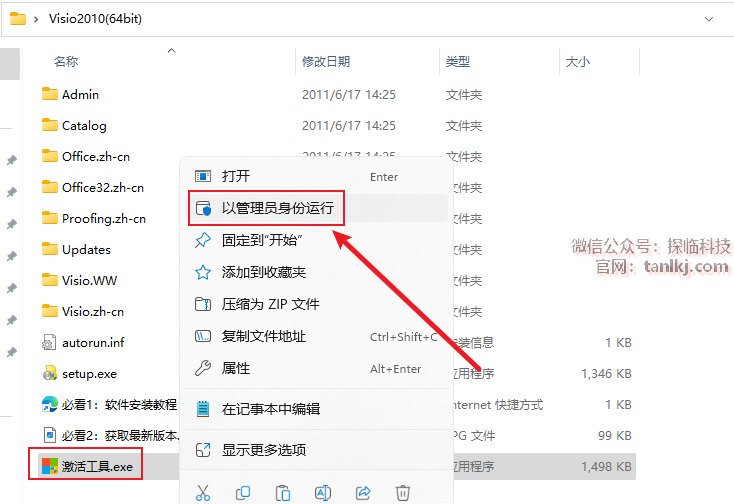Click the Catalog row 文件夹 type cell

click(463, 125)
